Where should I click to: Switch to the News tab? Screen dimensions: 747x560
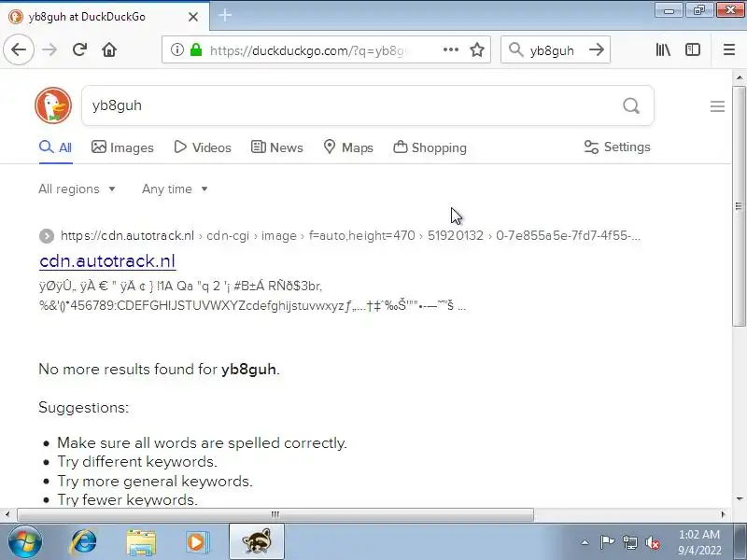tap(276, 147)
